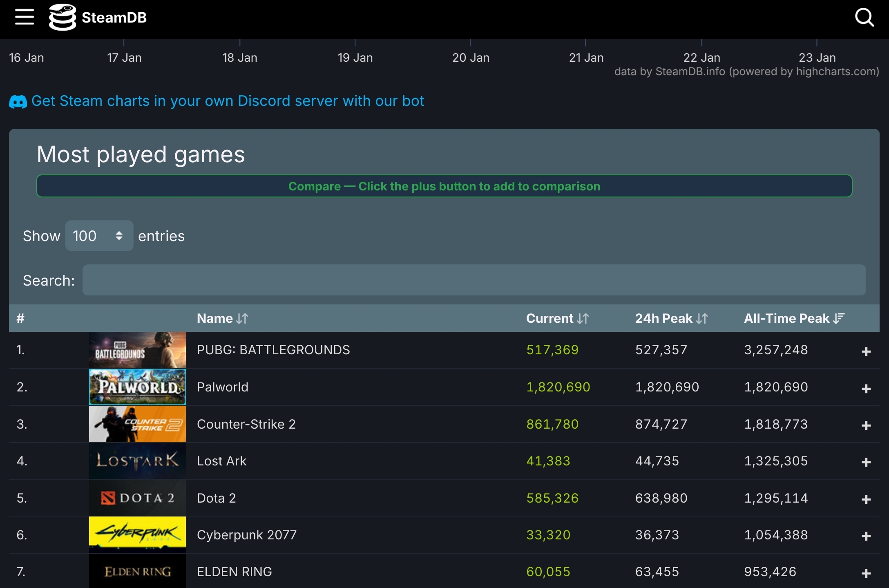The width and height of the screenshot is (889, 588).
Task: Click the SteamDB logo
Action: 98,17
